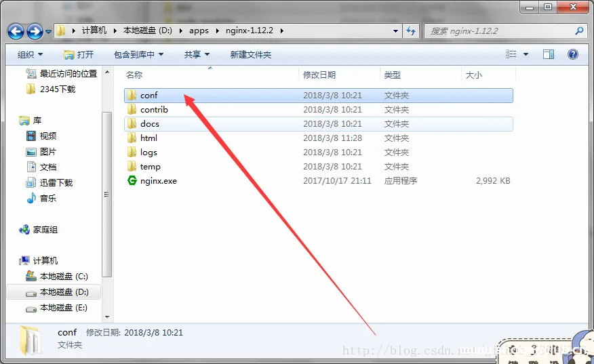
Task: Click the 2,992 KB size cell
Action: click(x=493, y=181)
